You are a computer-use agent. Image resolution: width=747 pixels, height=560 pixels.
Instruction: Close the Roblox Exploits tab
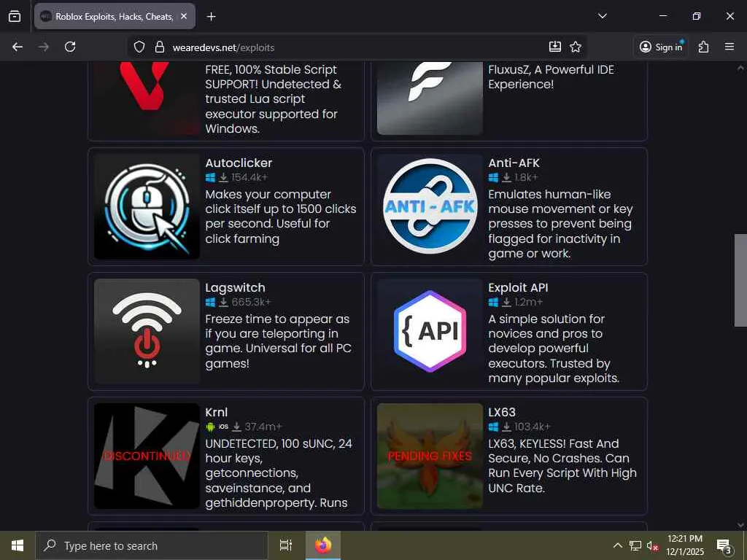point(184,16)
